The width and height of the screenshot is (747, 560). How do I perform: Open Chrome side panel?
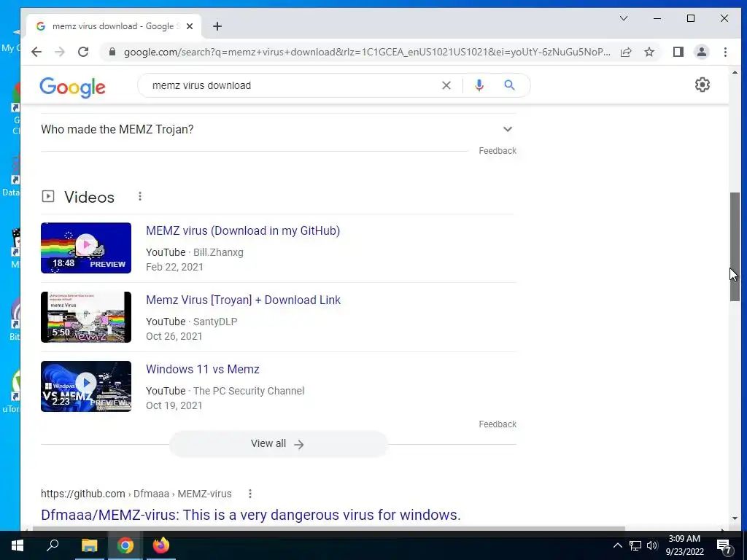678,52
